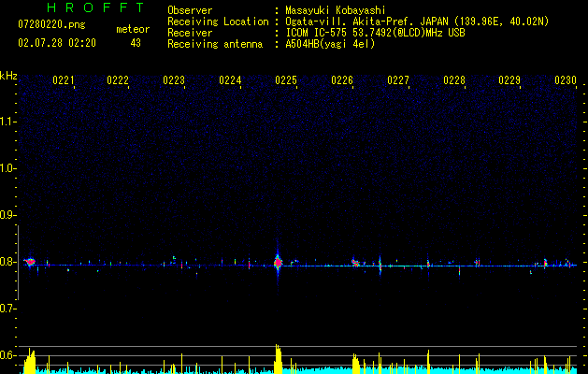Click the ICOM IC-575 receiver text
Screen dimensions: 588x374
coord(375,33)
